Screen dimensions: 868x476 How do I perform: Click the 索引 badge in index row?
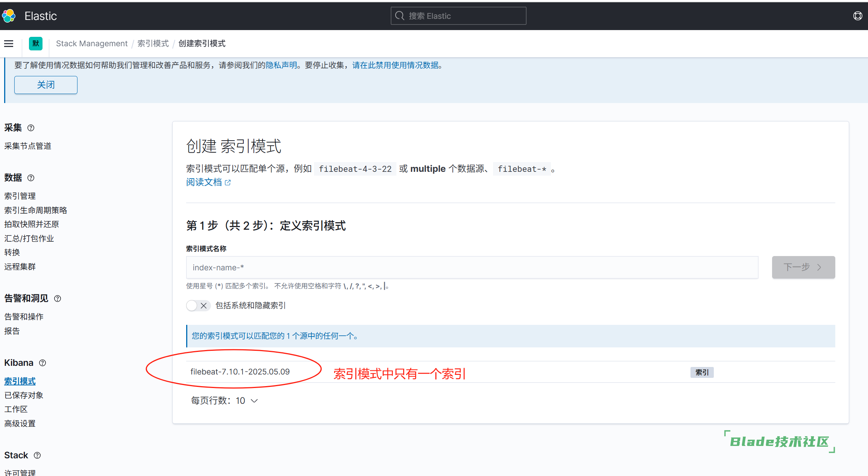pos(702,372)
